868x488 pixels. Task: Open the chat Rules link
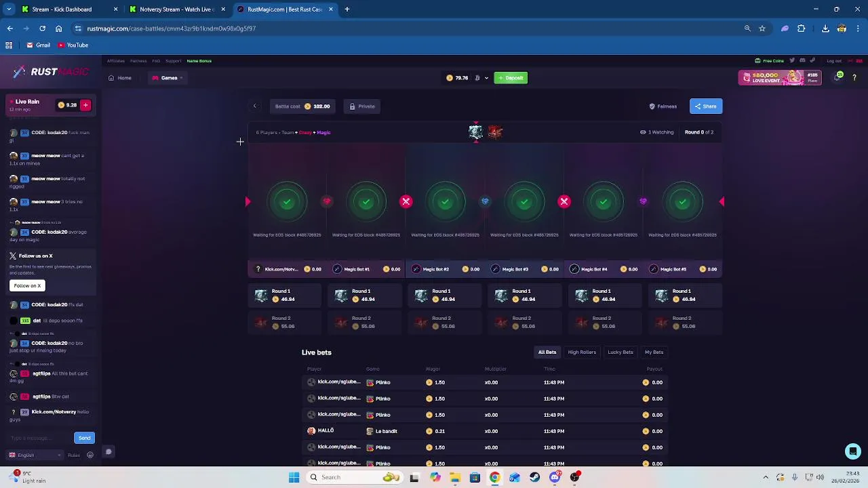(74, 455)
